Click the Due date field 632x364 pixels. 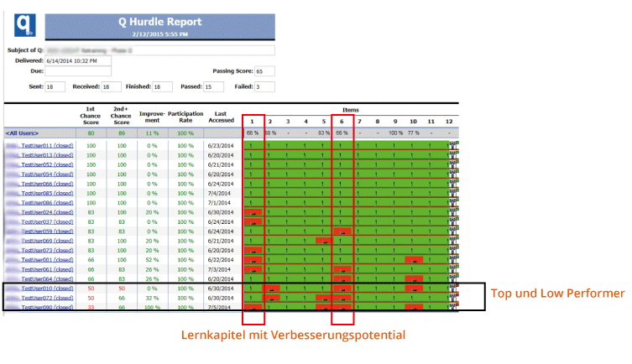[77, 72]
